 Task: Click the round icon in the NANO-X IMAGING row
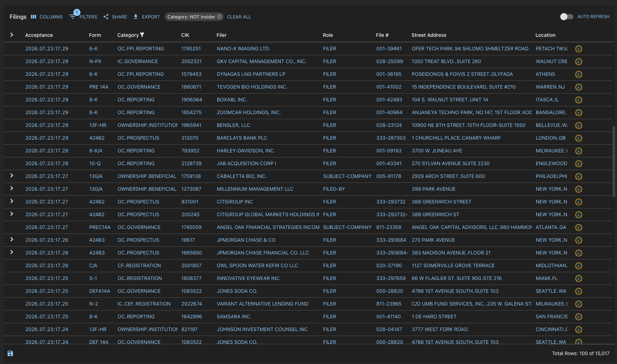pos(579,49)
